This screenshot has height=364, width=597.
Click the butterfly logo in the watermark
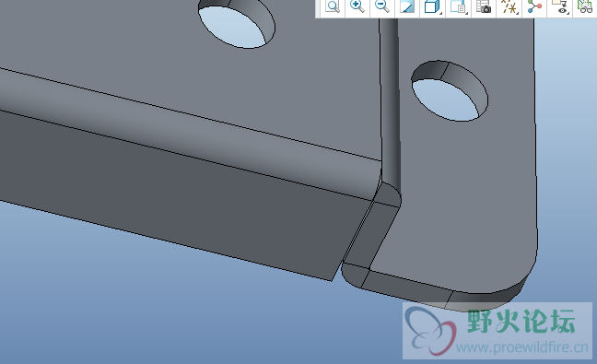[430, 331]
